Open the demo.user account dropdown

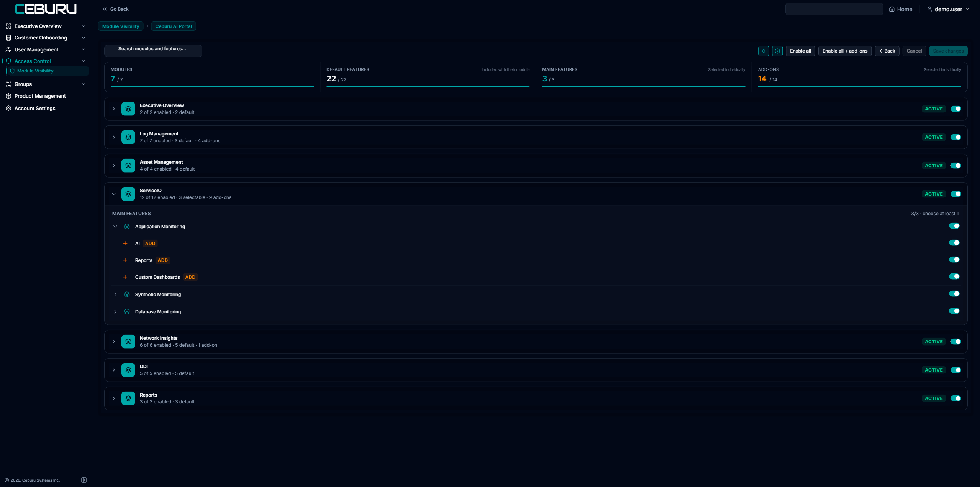(948, 9)
